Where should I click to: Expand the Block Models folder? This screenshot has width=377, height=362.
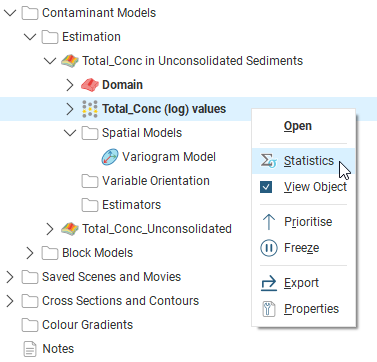tap(30, 253)
